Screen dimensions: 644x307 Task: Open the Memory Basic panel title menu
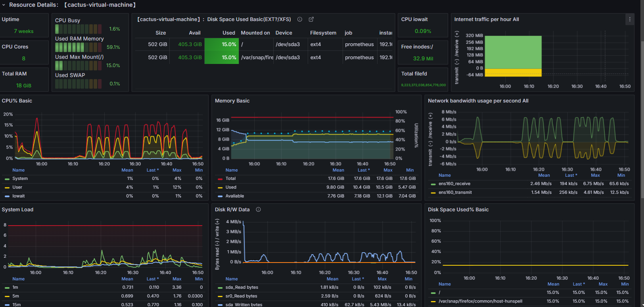[232, 101]
